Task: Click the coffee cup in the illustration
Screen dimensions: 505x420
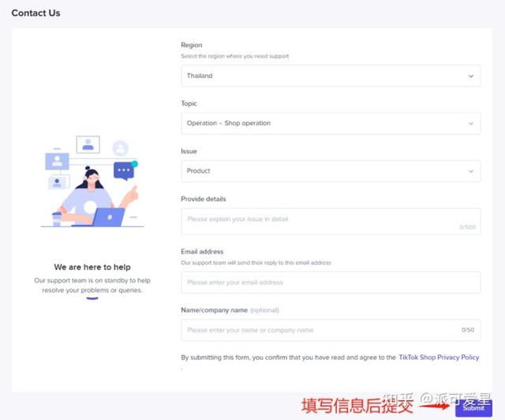Action: pos(57,218)
